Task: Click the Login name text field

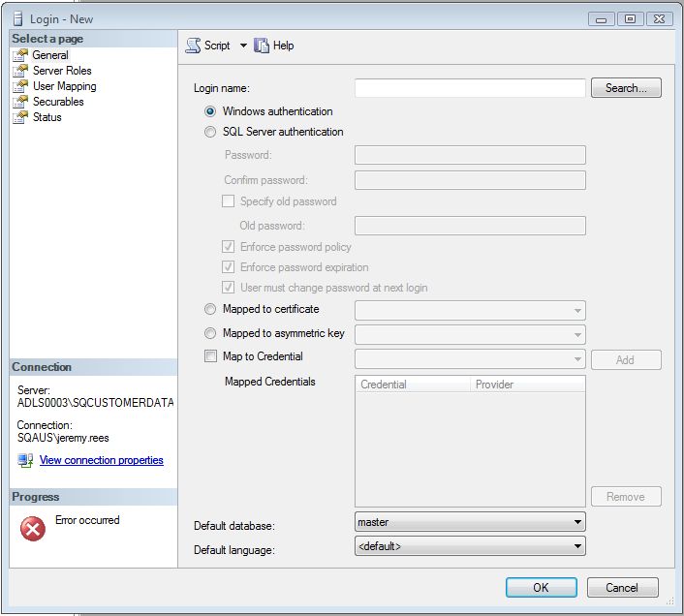Action: click(470, 88)
